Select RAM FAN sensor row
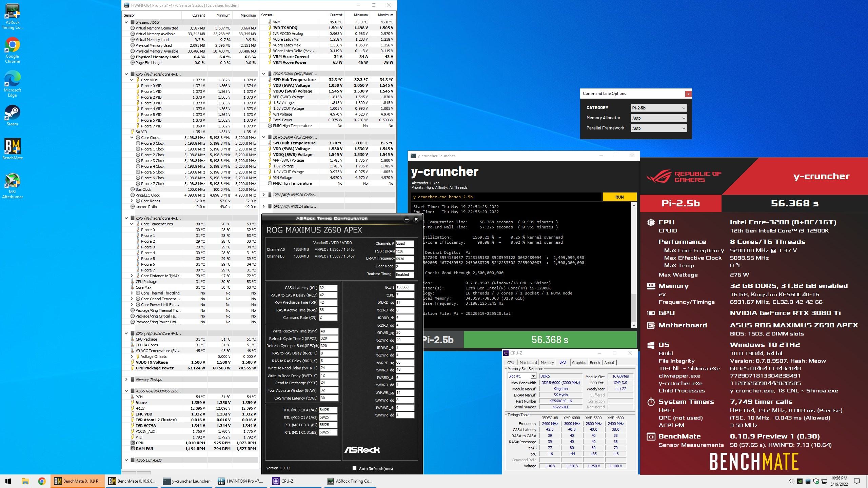The width and height of the screenshot is (868, 488). pyautogui.click(x=190, y=449)
